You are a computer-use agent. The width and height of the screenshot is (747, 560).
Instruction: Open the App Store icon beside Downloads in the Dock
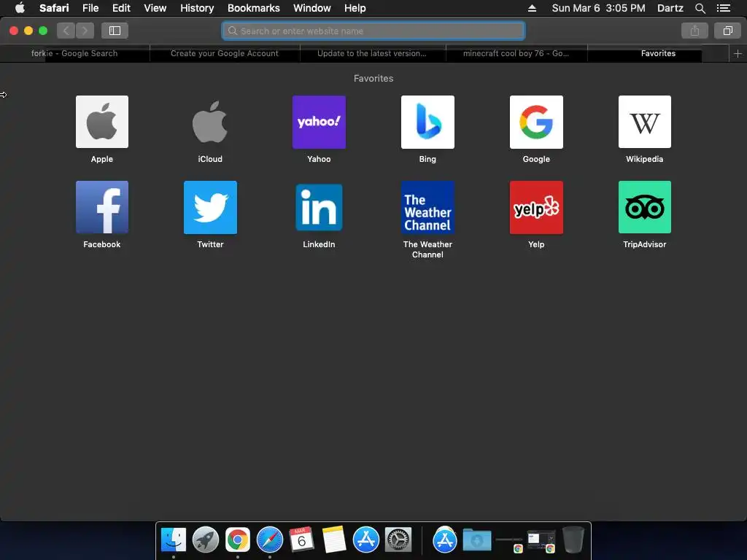tap(444, 540)
